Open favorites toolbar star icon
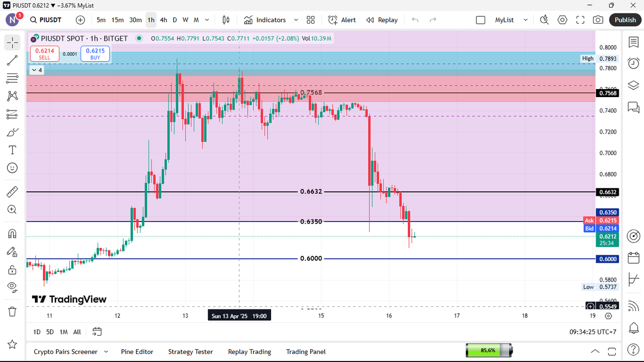 click(12, 344)
